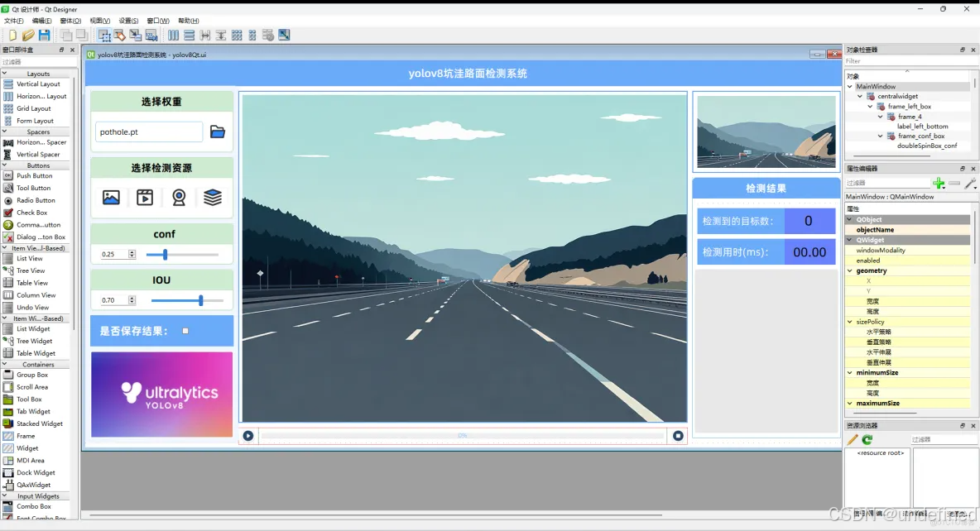Click Lay Out in a Form Layout icon
Screen dimensions: 980x531
(x=252, y=36)
